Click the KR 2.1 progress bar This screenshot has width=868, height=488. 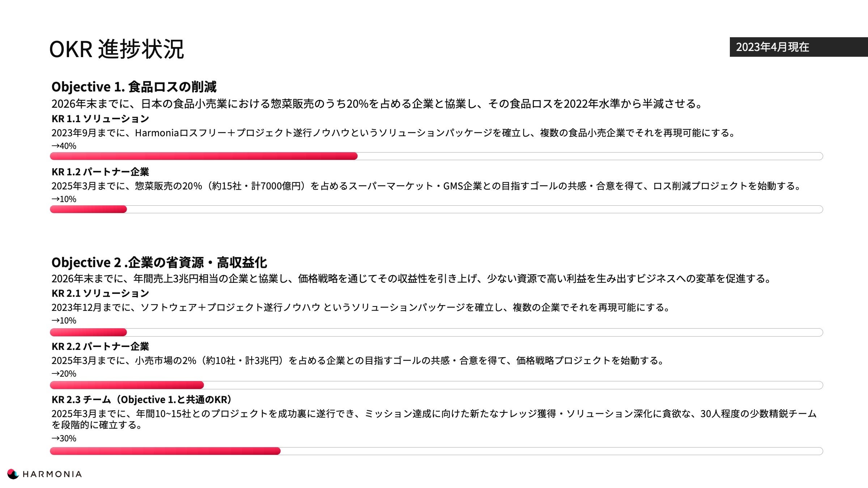point(436,332)
